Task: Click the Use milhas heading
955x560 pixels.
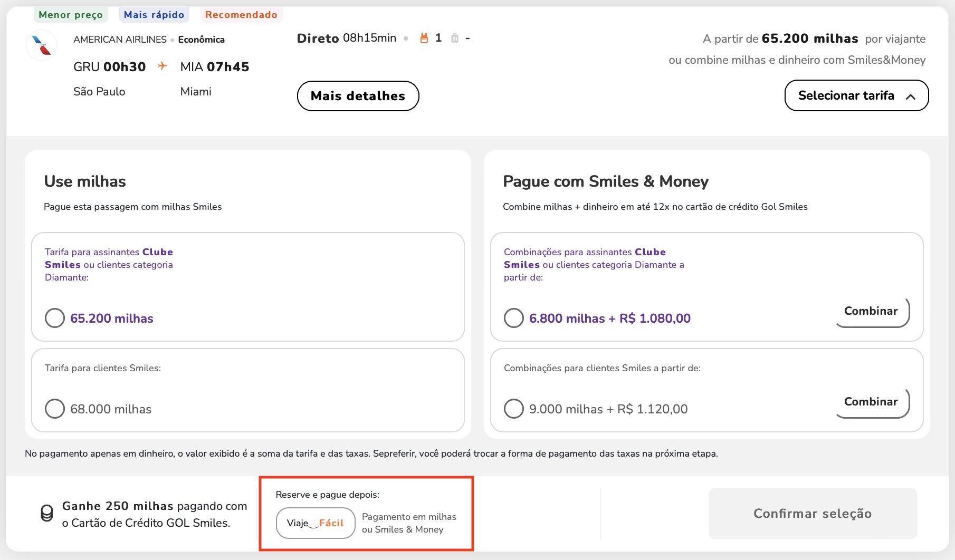Action: [x=85, y=181]
